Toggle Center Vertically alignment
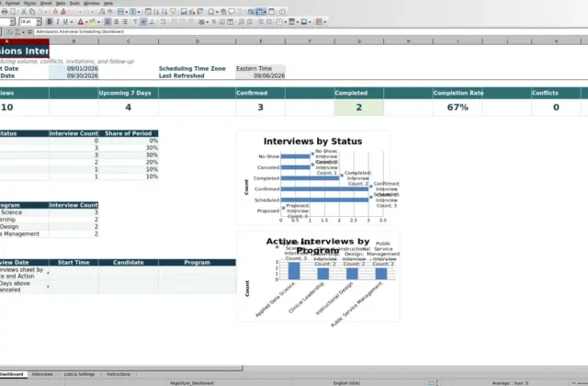The height and width of the screenshot is (386, 588). click(143, 22)
